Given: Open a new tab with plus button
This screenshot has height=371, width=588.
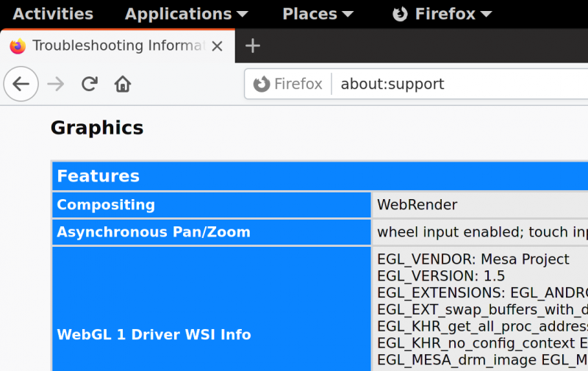Looking at the screenshot, I should click(x=253, y=46).
